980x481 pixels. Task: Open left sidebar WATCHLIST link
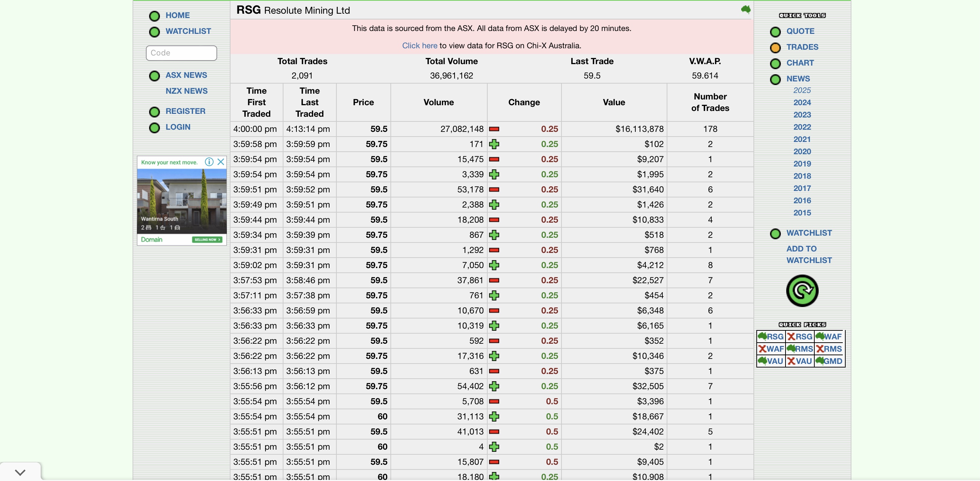pyautogui.click(x=188, y=31)
